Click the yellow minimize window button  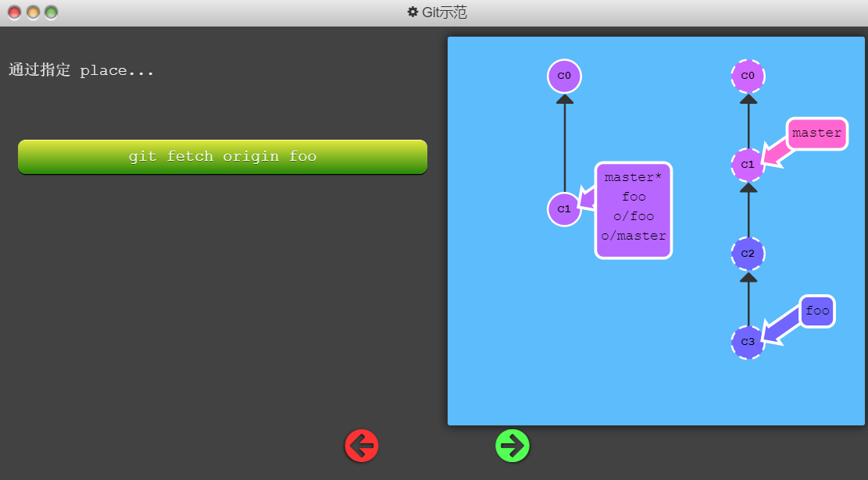coord(33,12)
